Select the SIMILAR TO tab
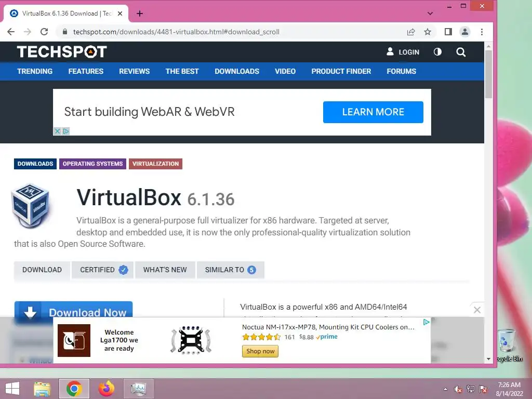532x399 pixels. (x=230, y=270)
